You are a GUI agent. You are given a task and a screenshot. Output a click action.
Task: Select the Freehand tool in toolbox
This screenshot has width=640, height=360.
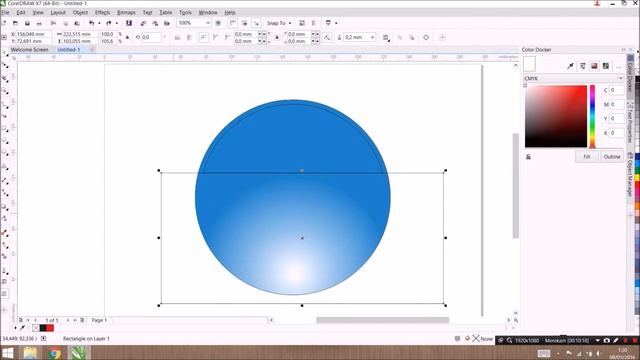click(x=5, y=104)
